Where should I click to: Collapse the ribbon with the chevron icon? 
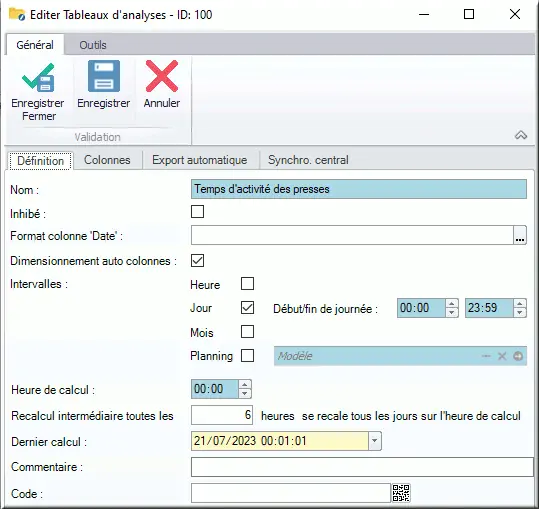[x=521, y=135]
